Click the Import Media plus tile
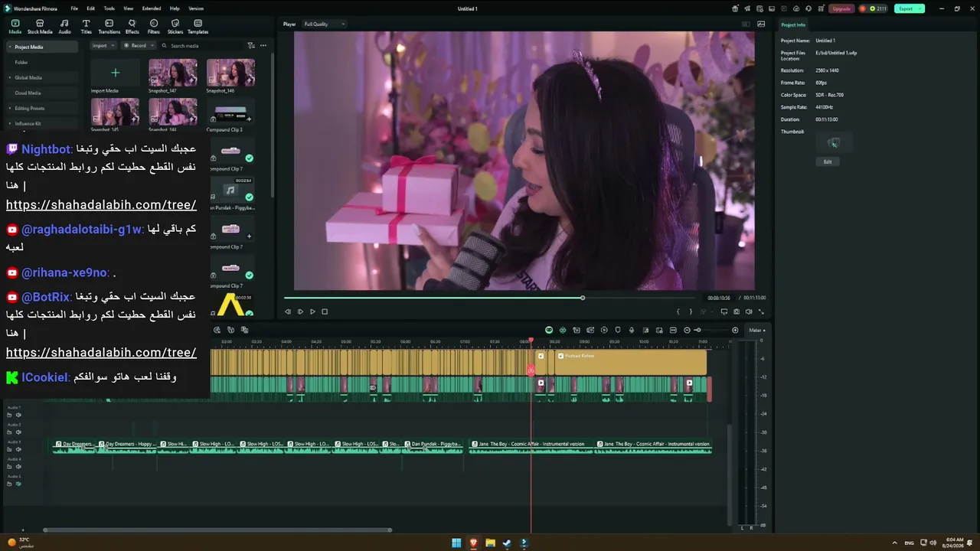 click(x=115, y=73)
